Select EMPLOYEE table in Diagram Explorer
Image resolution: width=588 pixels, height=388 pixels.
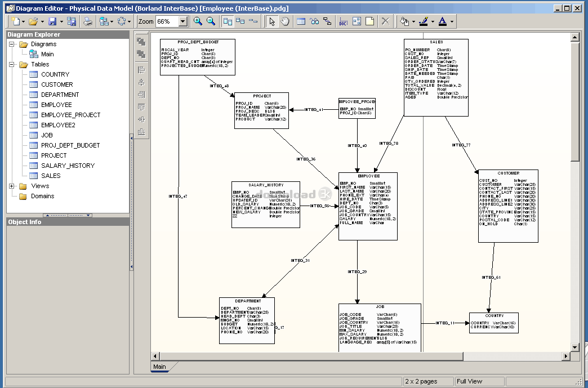pyautogui.click(x=56, y=105)
